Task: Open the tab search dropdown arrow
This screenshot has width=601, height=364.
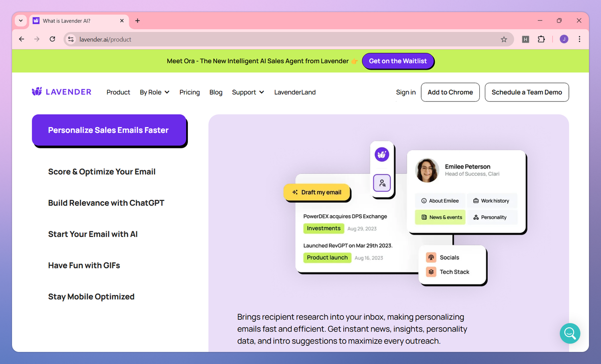Action: point(21,21)
